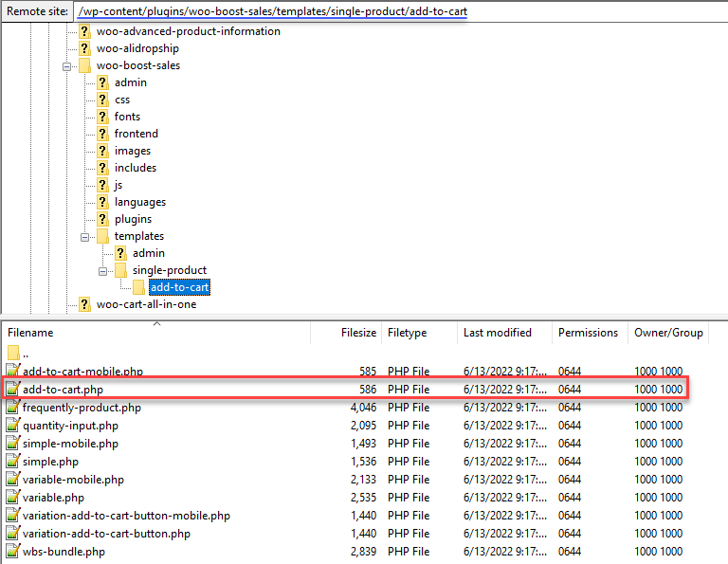Viewport: 728px width, 564px height.
Task: Select woo-boost-sales folder in tree
Action: click(137, 65)
